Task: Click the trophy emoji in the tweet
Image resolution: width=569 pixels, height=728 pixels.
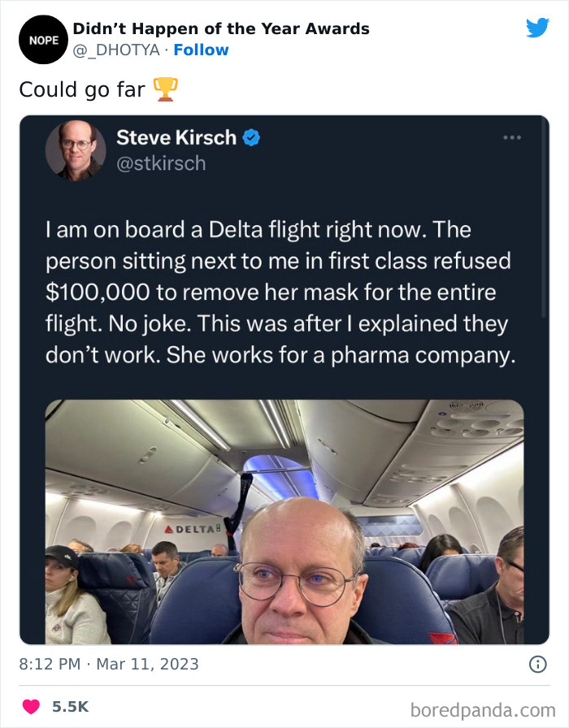Action: click(165, 89)
